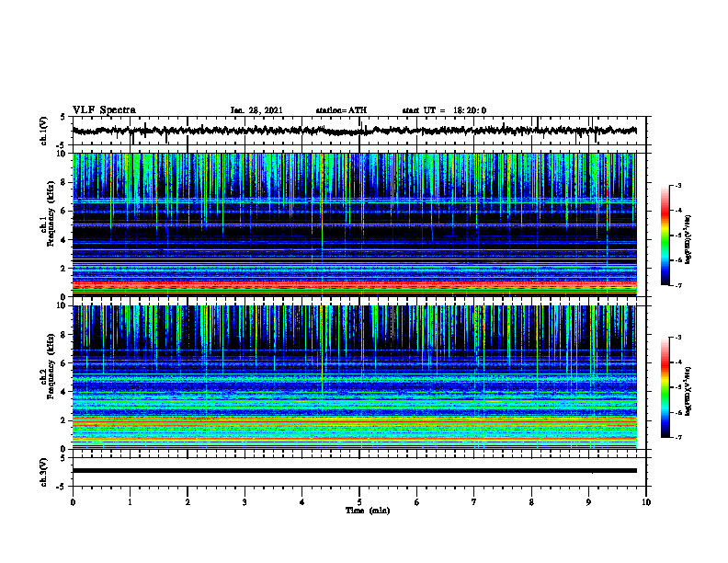Click the ch.3(V) axis label

[x=44, y=472]
